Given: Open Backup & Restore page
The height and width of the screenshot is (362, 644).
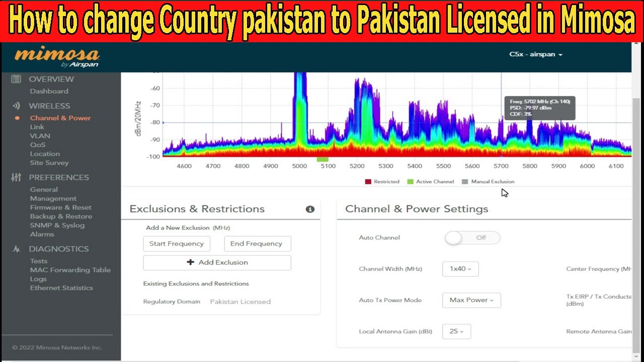Looking at the screenshot, I should [x=61, y=217].
